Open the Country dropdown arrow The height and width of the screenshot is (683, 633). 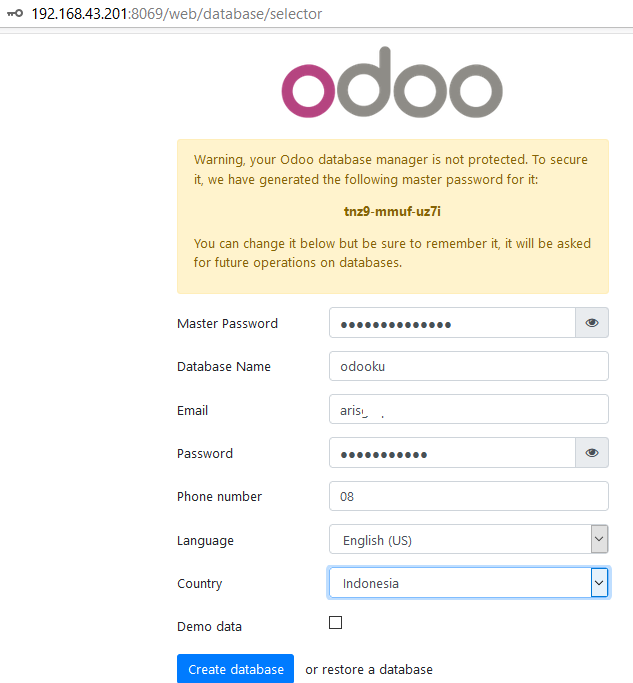[x=599, y=582]
